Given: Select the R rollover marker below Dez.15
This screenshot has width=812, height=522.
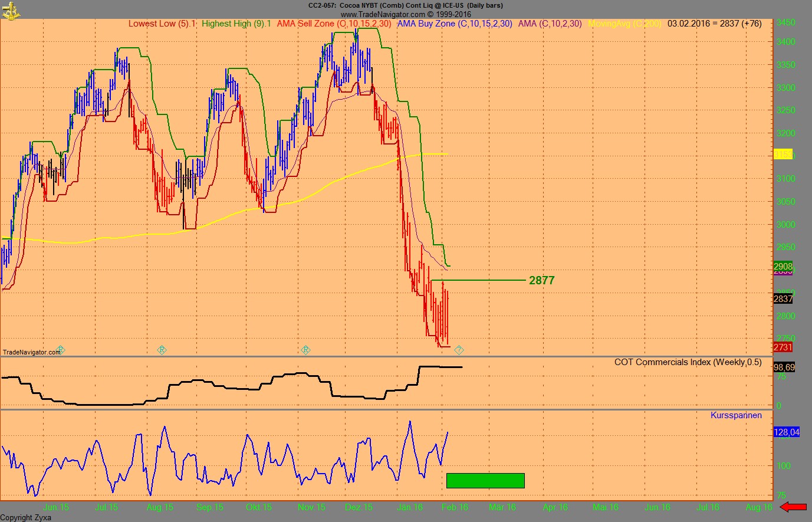Looking at the screenshot, I should [x=305, y=350].
